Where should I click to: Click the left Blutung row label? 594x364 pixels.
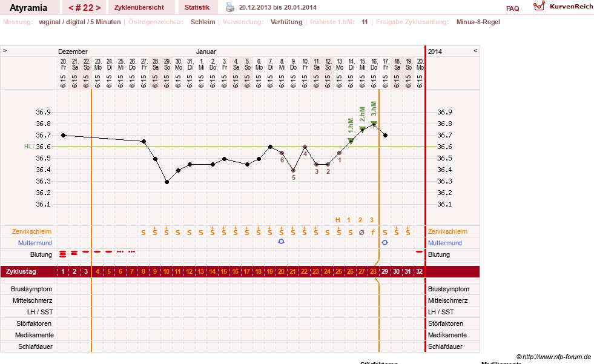(x=41, y=254)
